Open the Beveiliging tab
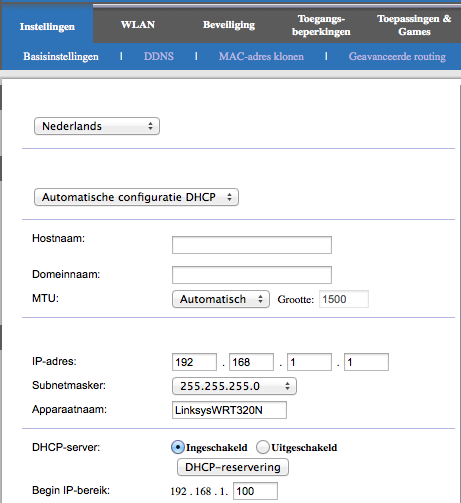The width and height of the screenshot is (461, 503). tap(229, 25)
